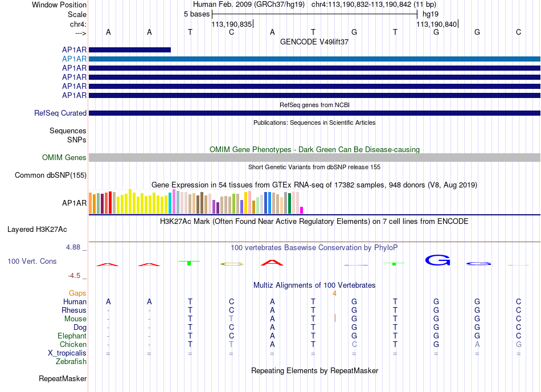Click the -4.5 PhyloP lower limit value
541x392 pixels.
pos(74,276)
